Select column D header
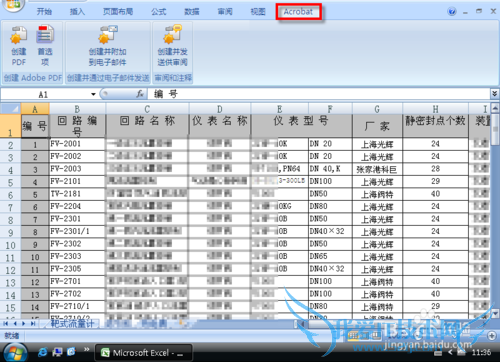500x362 pixels. [x=220, y=109]
